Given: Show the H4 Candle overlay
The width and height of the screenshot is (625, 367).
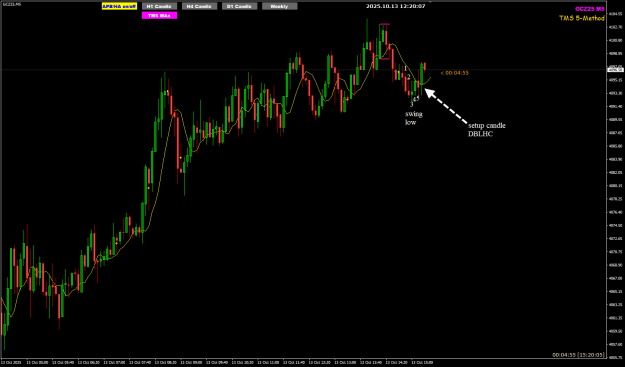Looking at the screenshot, I should 199,6.
